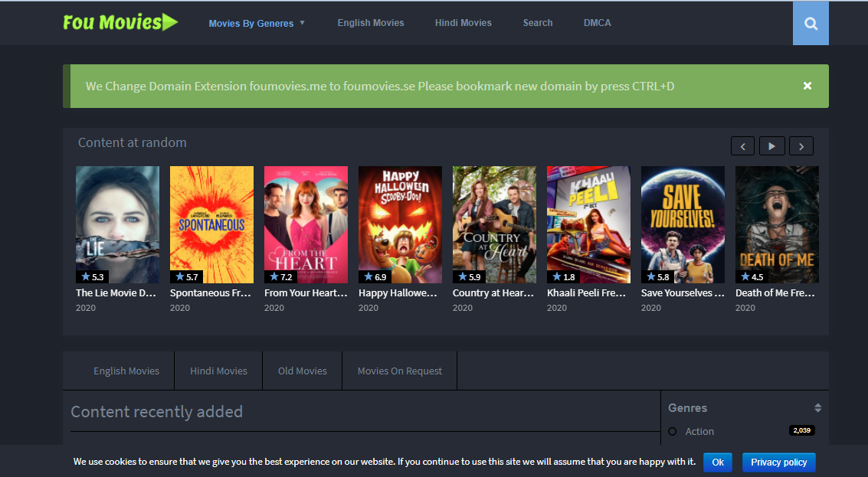The width and height of the screenshot is (868, 477).
Task: Switch to Hindi Movies tab
Action: click(218, 371)
